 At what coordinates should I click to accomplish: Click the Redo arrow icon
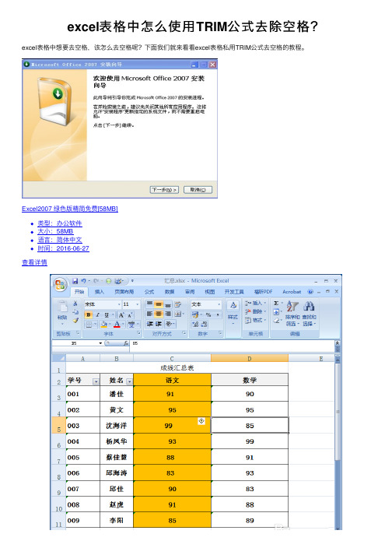96,281
